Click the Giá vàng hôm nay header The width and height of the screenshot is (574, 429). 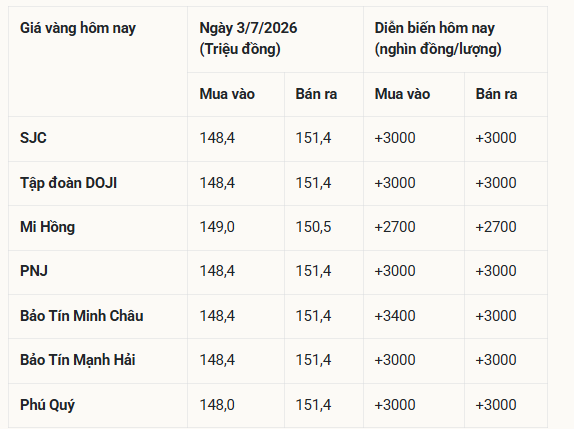tap(78, 28)
